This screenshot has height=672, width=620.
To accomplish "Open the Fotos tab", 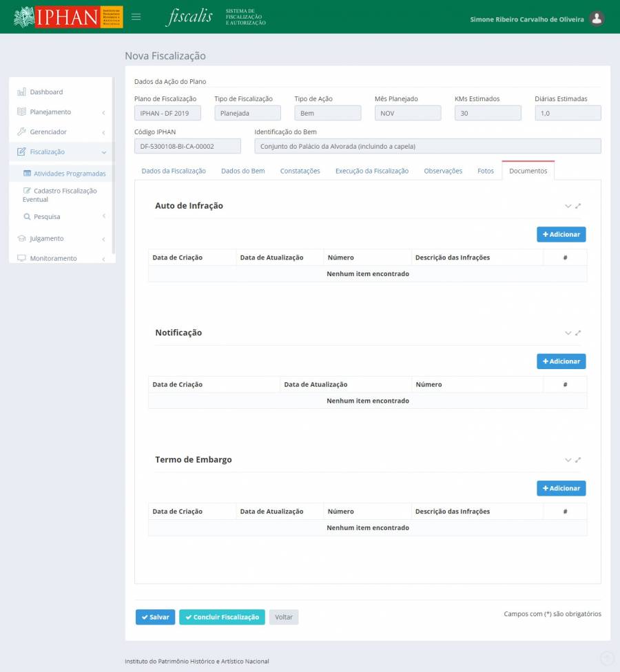I will 485,171.
